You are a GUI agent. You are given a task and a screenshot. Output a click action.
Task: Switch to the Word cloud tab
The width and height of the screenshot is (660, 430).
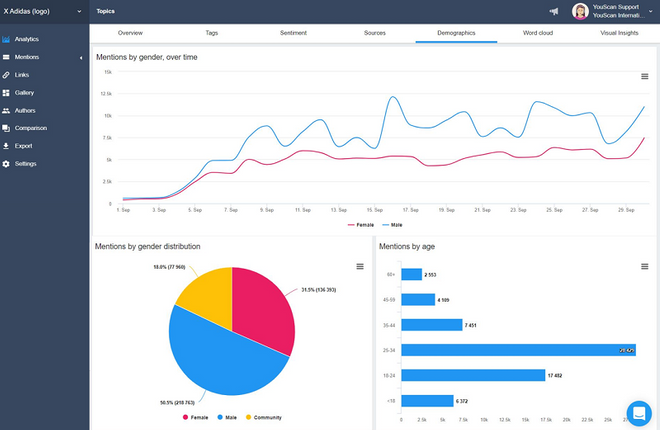[538, 33]
